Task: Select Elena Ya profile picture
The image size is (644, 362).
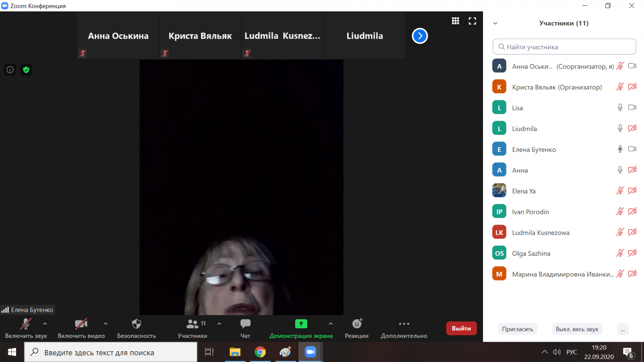Action: (499, 190)
